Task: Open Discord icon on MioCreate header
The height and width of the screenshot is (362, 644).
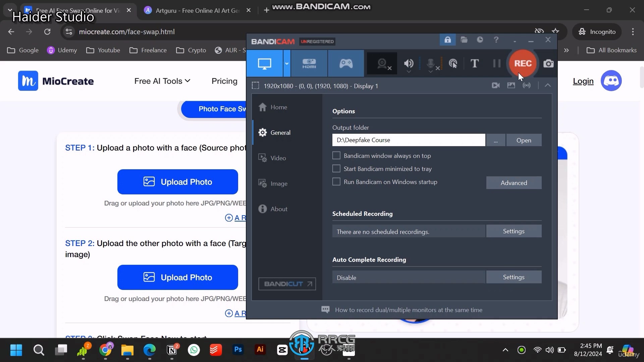Action: point(611,81)
